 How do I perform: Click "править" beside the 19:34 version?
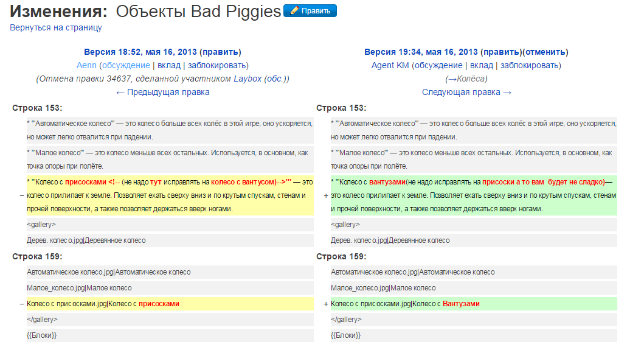coord(501,52)
